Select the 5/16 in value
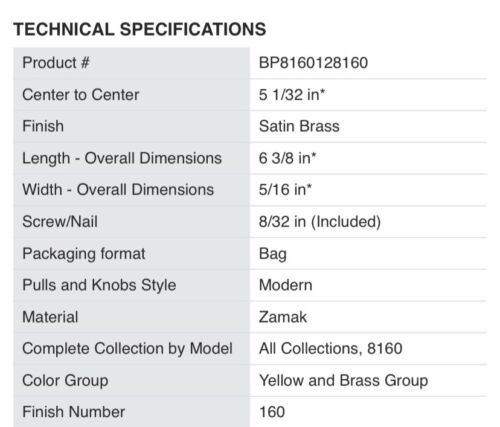Screen dimensions: 500x427 click(x=285, y=190)
